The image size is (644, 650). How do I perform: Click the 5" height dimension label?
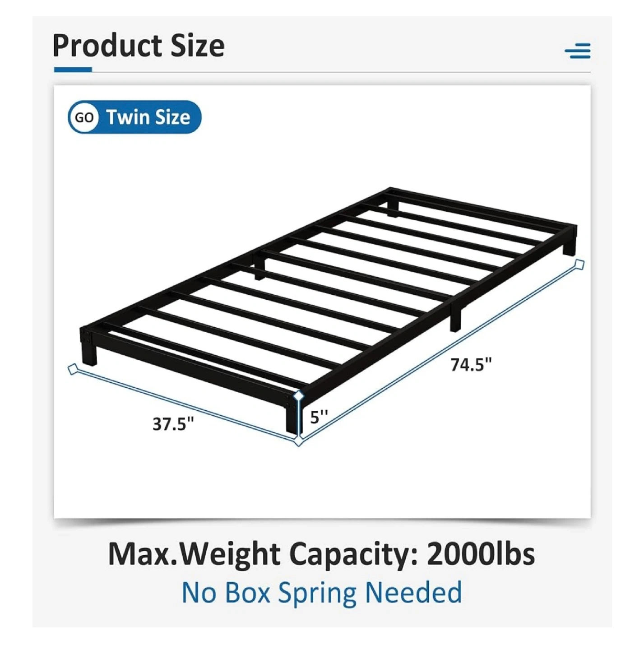[319, 417]
